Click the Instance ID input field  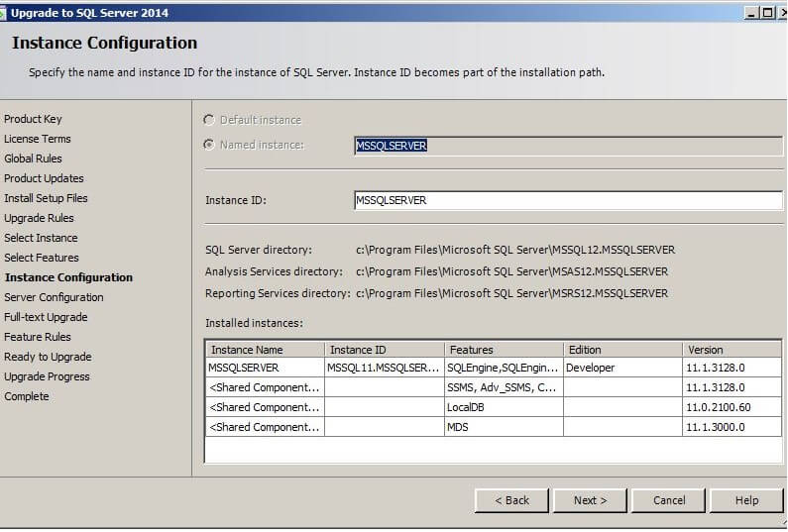pos(567,200)
